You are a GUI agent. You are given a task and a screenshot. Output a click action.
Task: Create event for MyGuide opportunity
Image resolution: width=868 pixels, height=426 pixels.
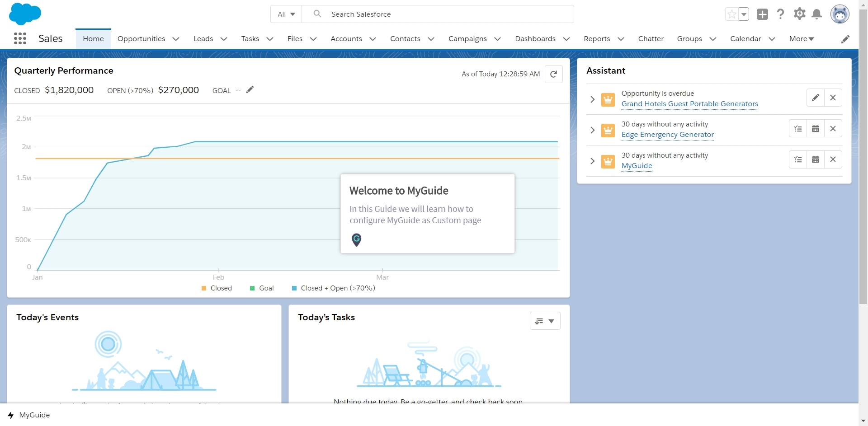click(x=816, y=159)
